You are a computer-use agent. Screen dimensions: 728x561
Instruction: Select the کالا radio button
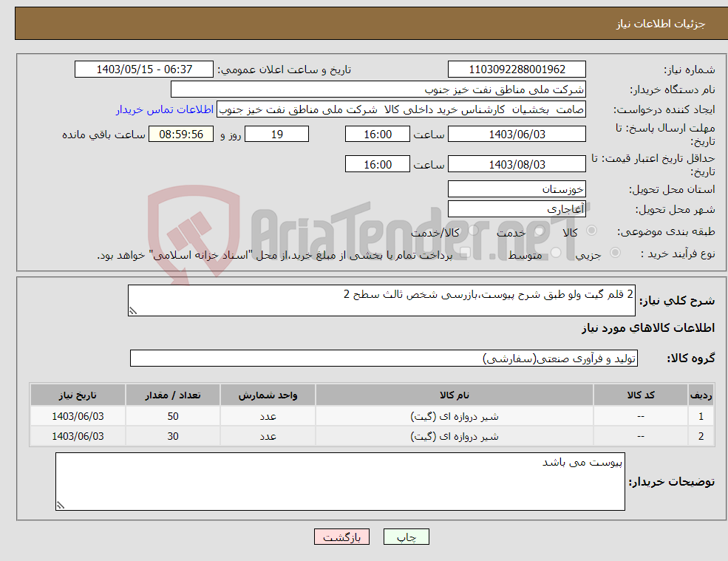[591, 231]
